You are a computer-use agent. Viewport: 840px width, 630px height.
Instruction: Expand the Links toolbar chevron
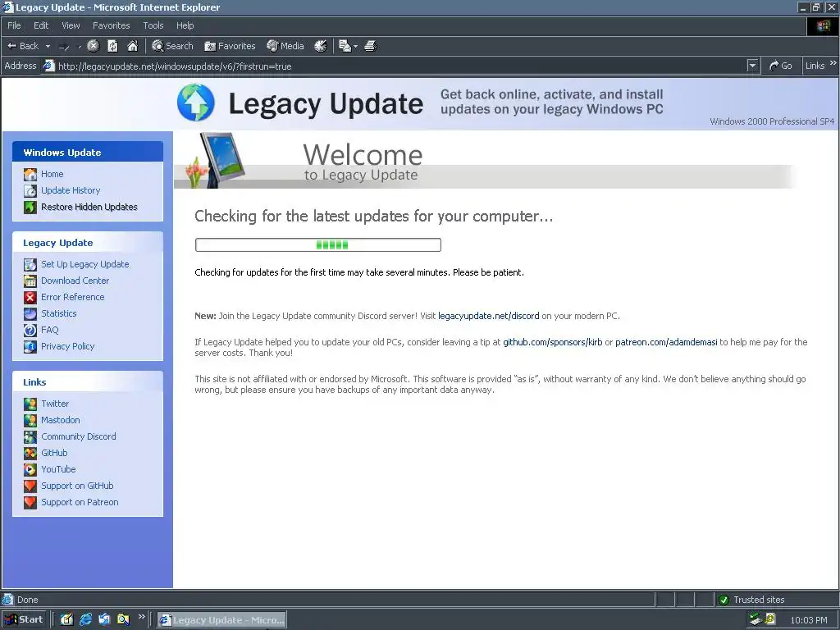(833, 63)
